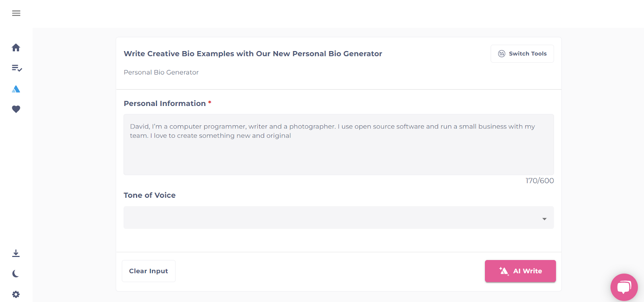
Task: Click the Tone of Voice caret arrow
Action: [544, 219]
